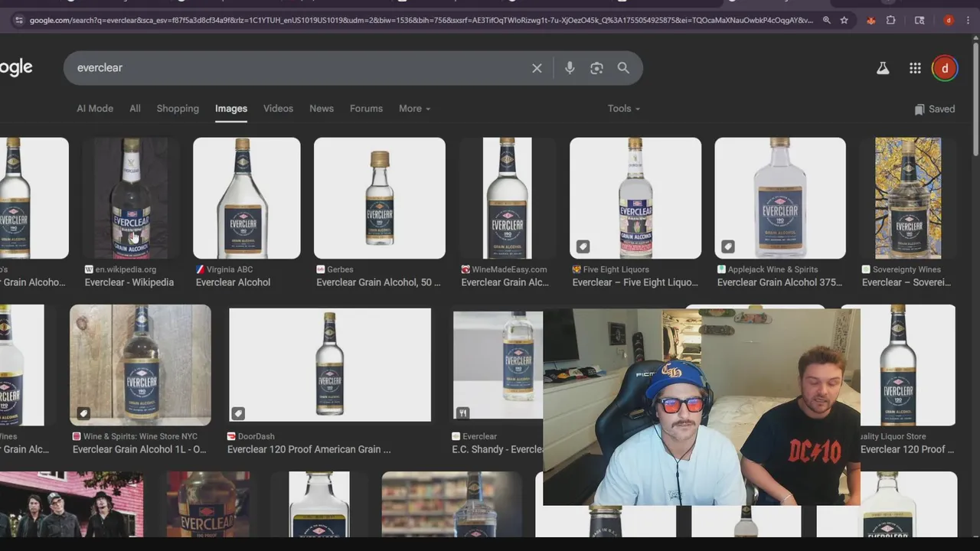Click product tag on Applejack Wine image

tap(727, 246)
